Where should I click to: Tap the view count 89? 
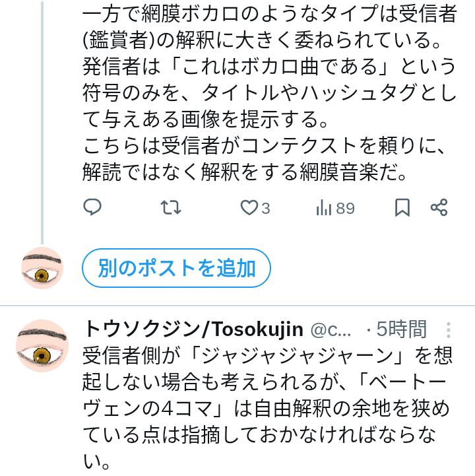pos(346,209)
